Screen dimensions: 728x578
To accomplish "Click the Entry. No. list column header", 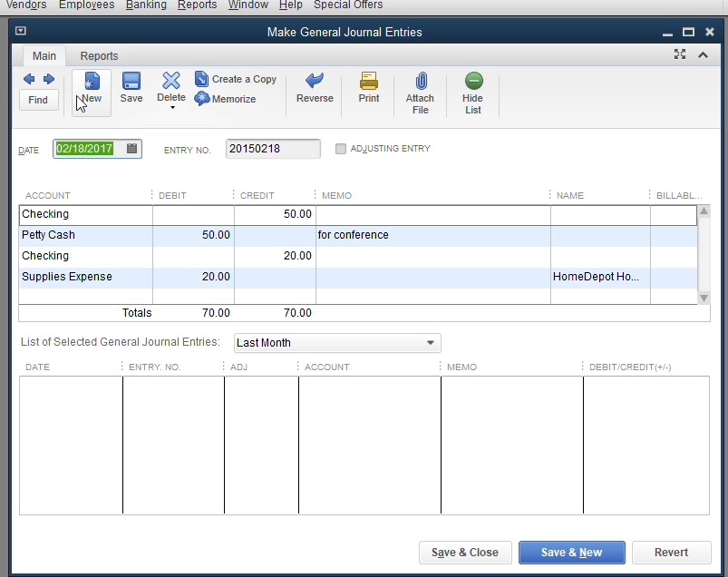I will click(155, 367).
